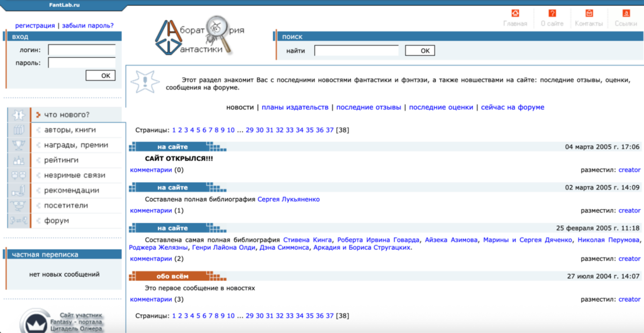Open the Ссылки icon in header
The image size is (644, 333).
pyautogui.click(x=626, y=14)
